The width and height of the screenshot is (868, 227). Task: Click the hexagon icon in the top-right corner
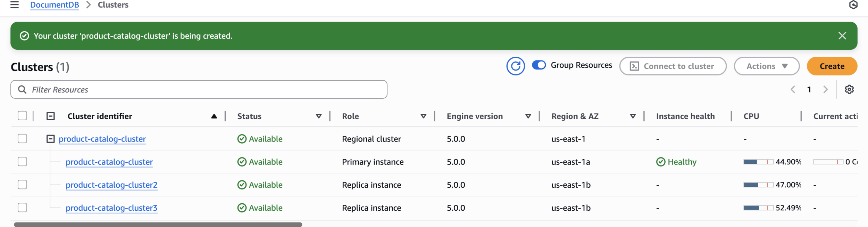(853, 5)
